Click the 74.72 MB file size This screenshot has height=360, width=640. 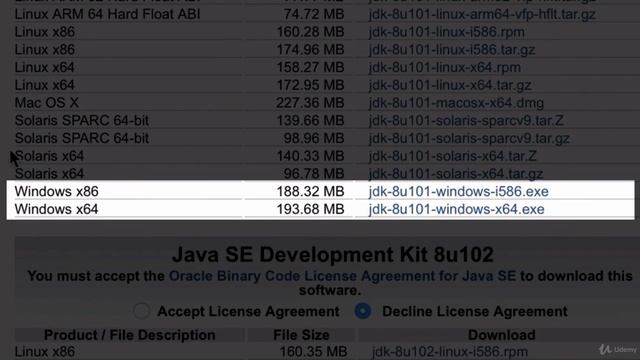click(x=314, y=14)
